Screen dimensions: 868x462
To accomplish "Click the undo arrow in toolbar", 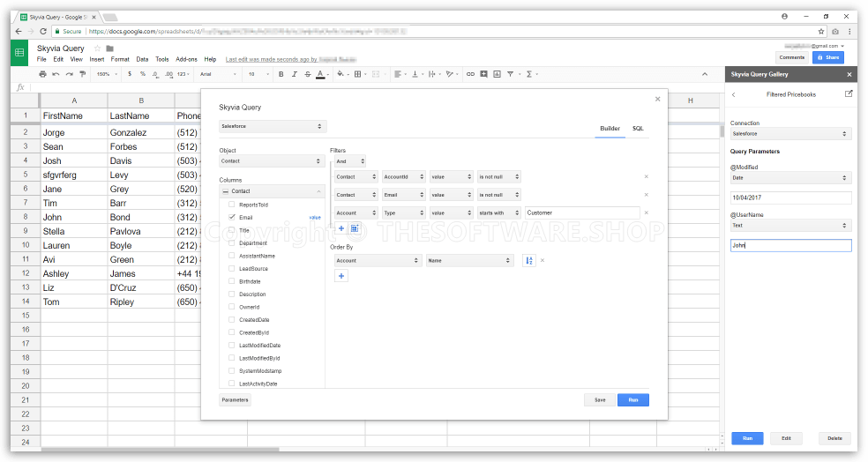I will 56,74.
